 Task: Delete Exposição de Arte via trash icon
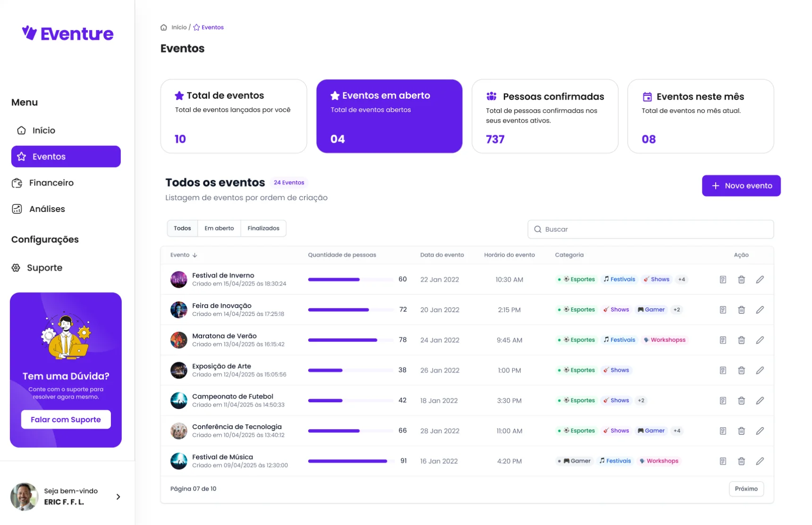741,370
